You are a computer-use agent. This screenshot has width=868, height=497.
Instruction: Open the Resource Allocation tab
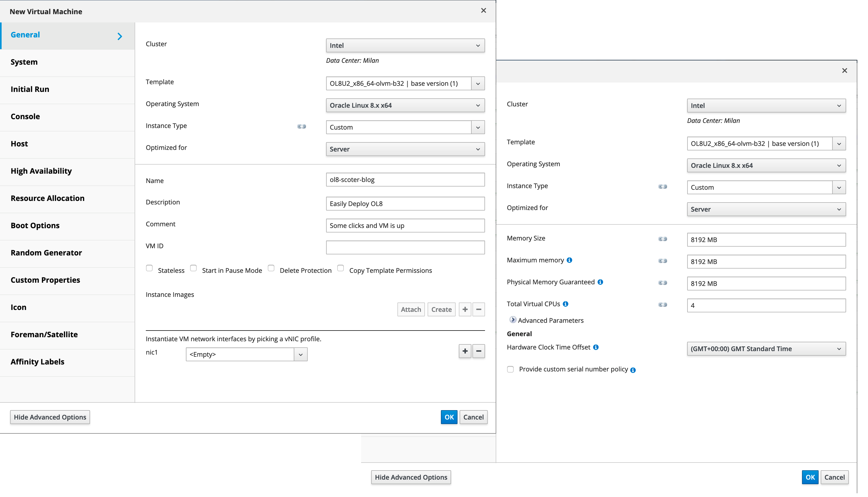[x=48, y=198]
